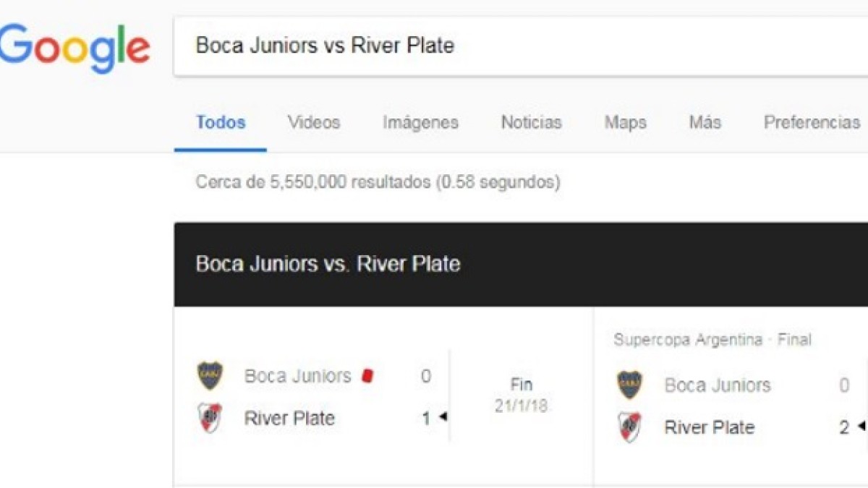Open the Preferencias dropdown
The image size is (868, 488).
coord(812,122)
